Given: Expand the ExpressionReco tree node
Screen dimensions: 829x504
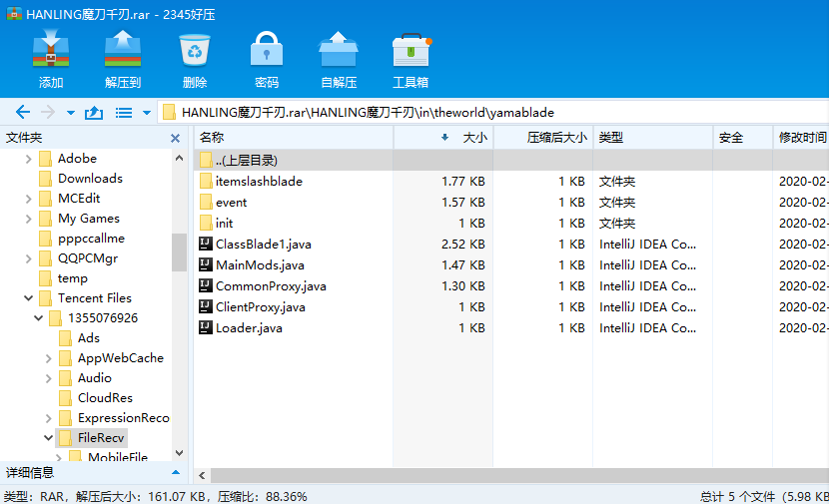Looking at the screenshot, I should pyautogui.click(x=49, y=418).
